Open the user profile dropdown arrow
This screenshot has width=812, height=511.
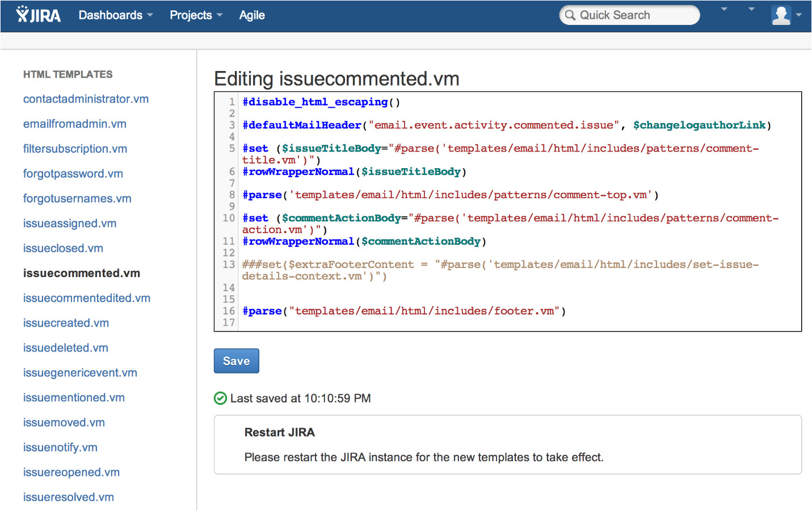tap(799, 15)
